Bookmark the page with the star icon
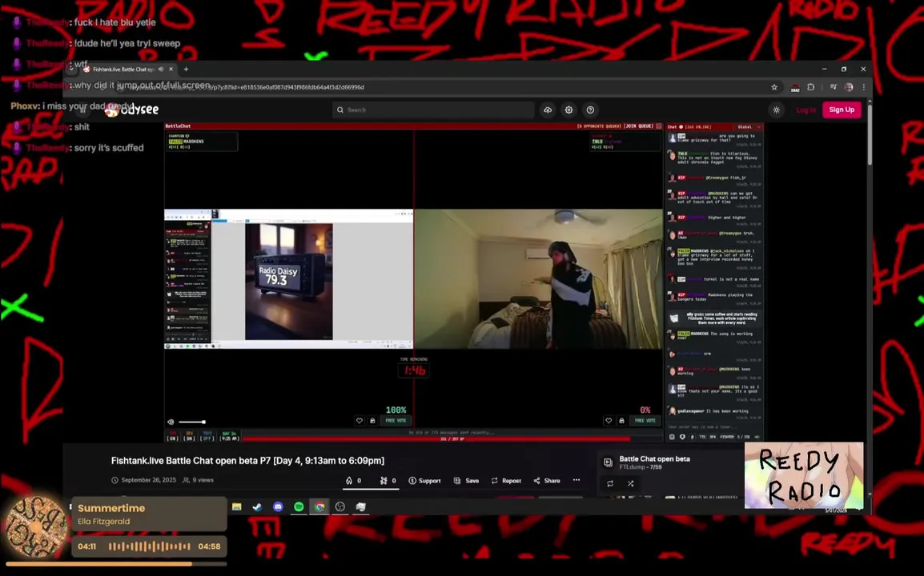 [x=774, y=87]
